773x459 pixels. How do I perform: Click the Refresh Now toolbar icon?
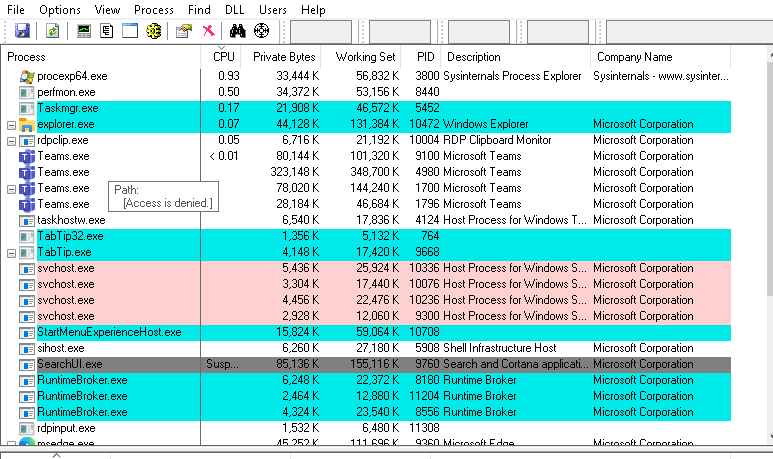click(x=52, y=31)
